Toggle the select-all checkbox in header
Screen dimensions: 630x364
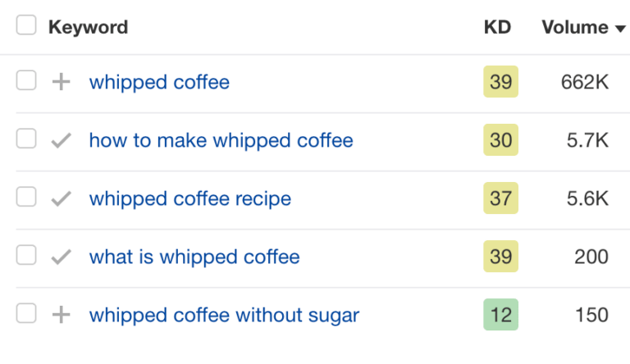26,26
